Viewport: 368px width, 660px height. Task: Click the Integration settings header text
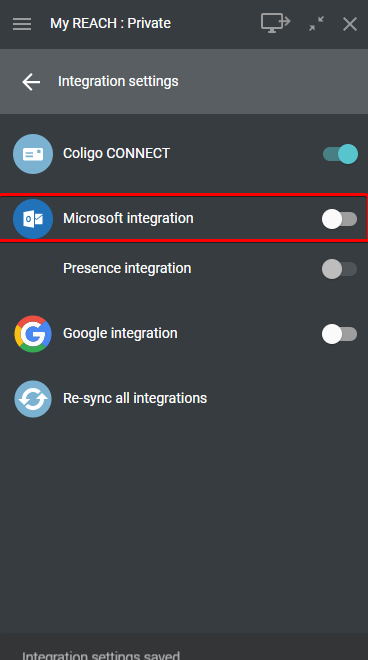pos(118,81)
